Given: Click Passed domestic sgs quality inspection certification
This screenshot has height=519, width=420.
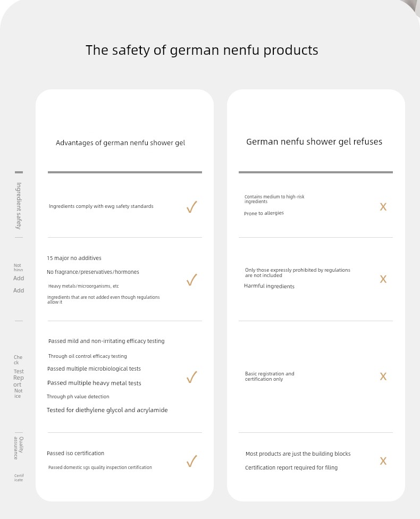Looking at the screenshot, I should (x=100, y=467).
